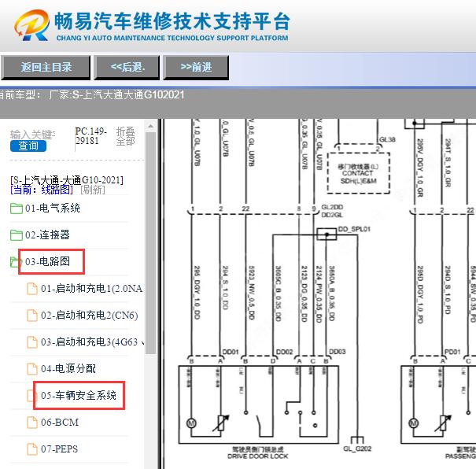Click the 查询 search button

tap(28, 146)
